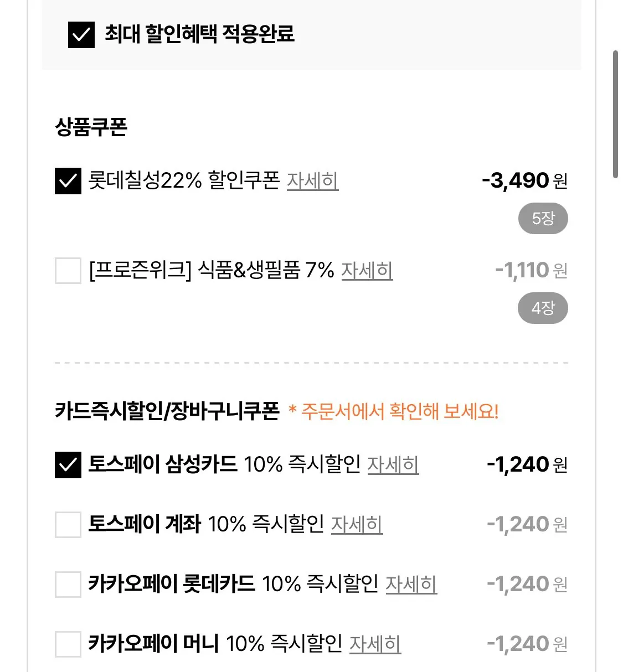
Task: Tap the 5장 coupon count badge
Action: click(543, 219)
